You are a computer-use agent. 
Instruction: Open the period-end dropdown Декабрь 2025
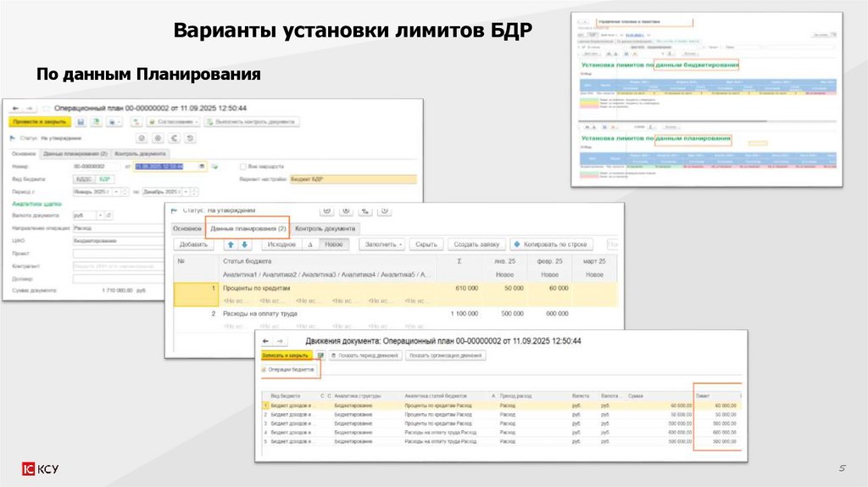pos(186,192)
